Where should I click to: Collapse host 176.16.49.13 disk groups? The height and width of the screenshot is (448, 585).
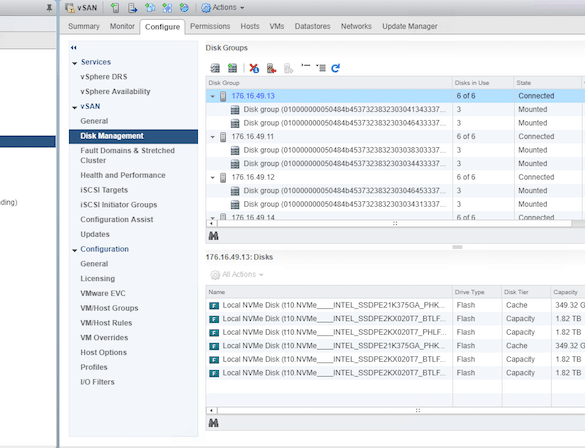coord(212,96)
